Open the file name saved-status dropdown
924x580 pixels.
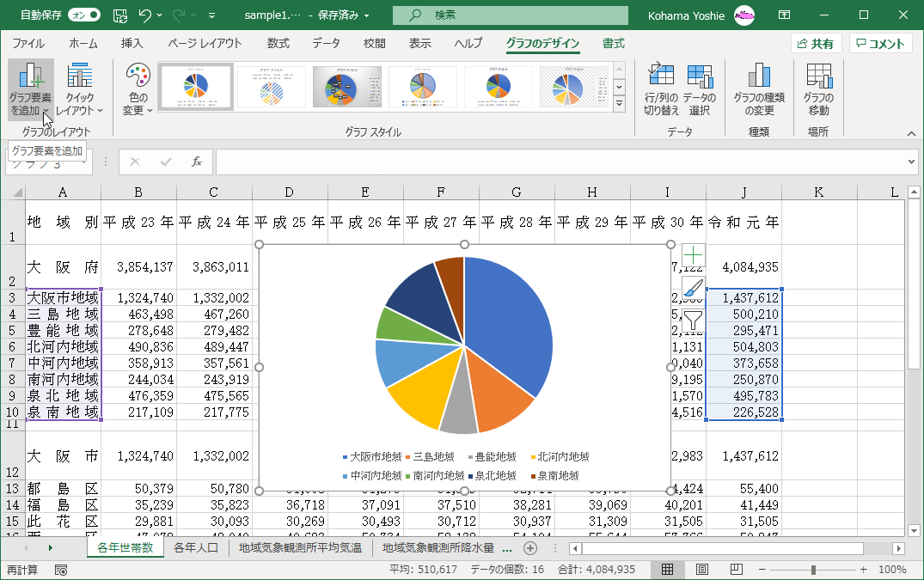click(366, 16)
